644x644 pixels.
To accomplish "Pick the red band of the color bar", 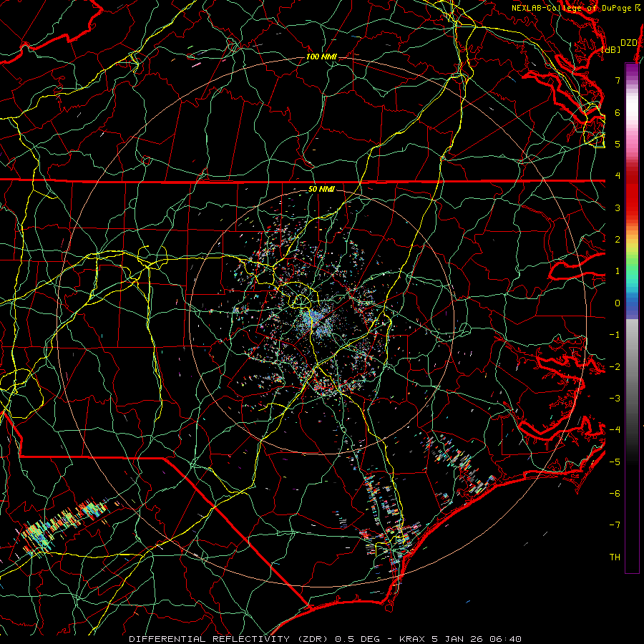I will 632,193.
